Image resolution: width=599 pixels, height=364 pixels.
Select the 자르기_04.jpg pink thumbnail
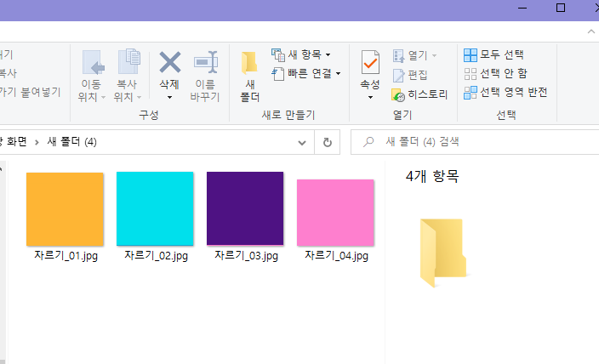[x=335, y=213]
